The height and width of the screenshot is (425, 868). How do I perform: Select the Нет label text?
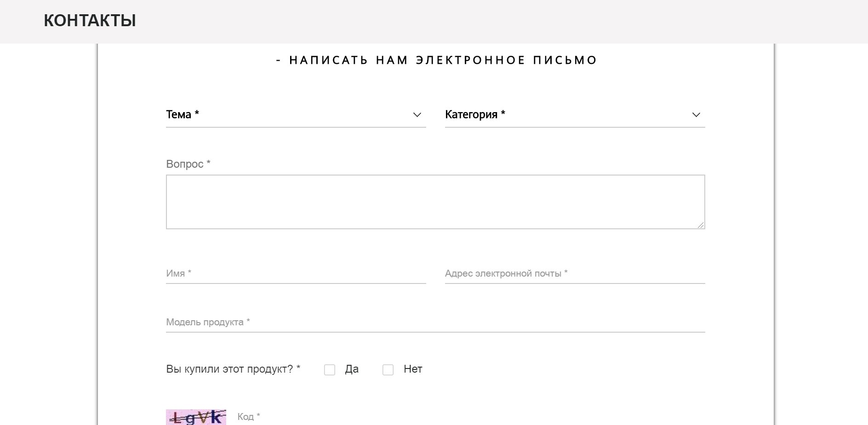click(x=413, y=369)
